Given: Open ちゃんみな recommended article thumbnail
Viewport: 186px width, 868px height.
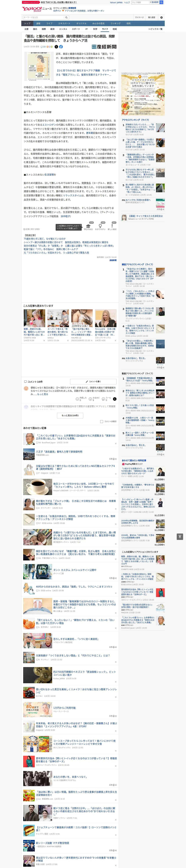Looking at the screenshot, I should [106, 318].
